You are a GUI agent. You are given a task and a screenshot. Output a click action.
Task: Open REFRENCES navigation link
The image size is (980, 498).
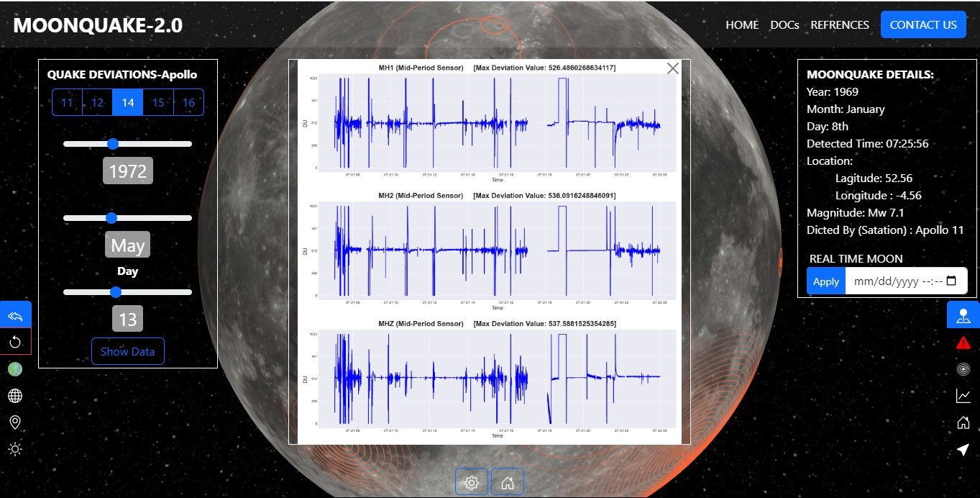coord(840,24)
